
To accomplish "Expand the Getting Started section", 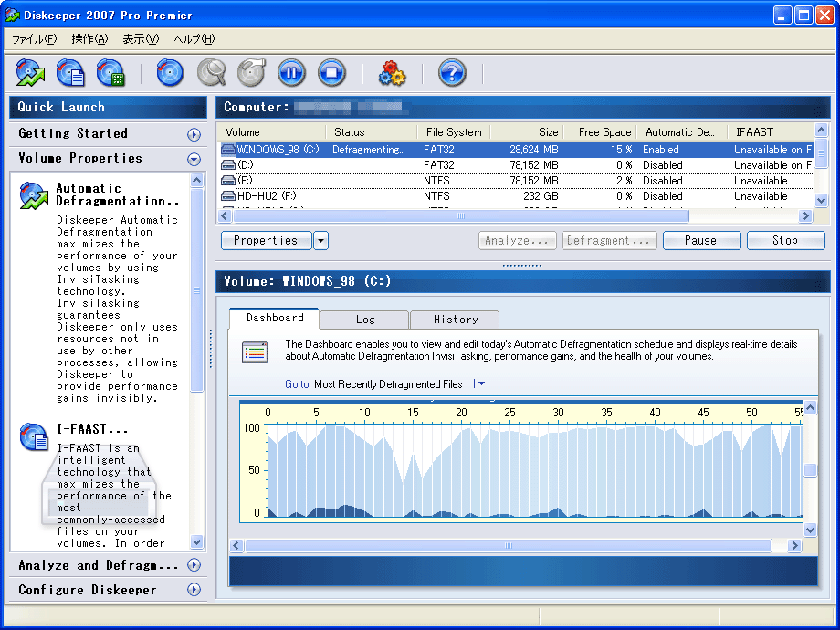I will 194,134.
